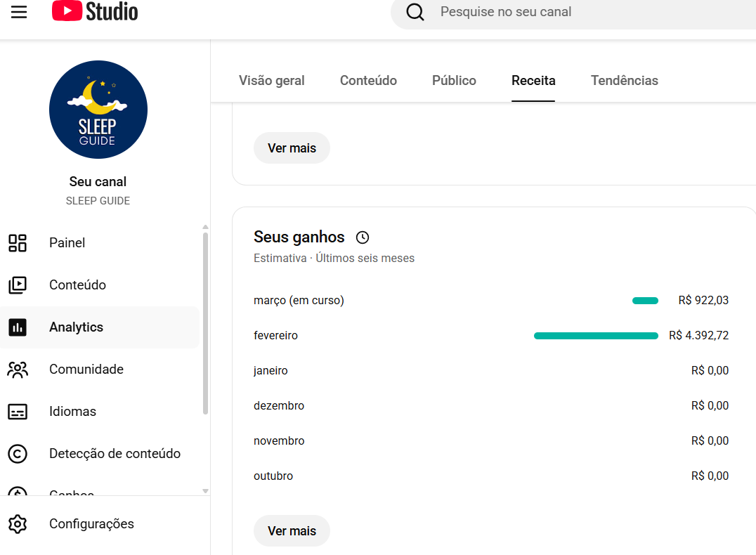The height and width of the screenshot is (555, 756).
Task: Click the Detecção de conteúdo copyright icon
Action: coord(18,454)
